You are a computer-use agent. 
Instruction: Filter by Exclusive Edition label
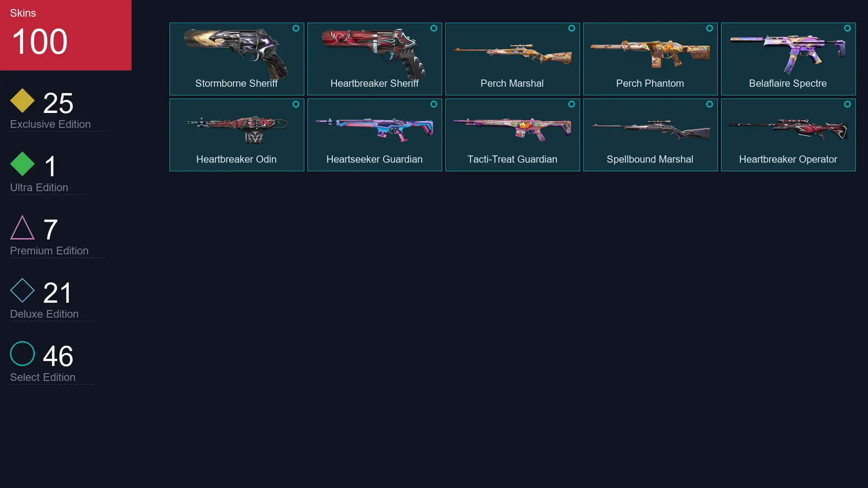click(x=50, y=124)
